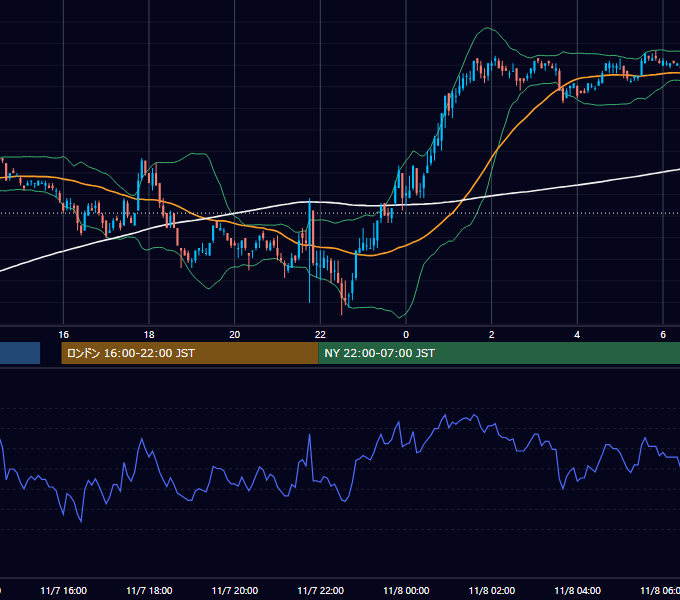
Task: Click the hour label 2 on price chart axis
Action: pos(491,334)
